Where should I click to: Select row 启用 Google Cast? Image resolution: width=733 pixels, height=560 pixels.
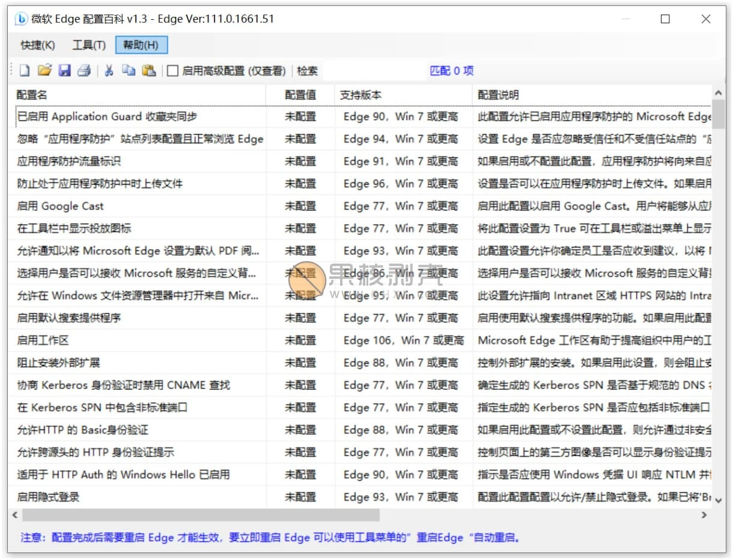[360, 206]
